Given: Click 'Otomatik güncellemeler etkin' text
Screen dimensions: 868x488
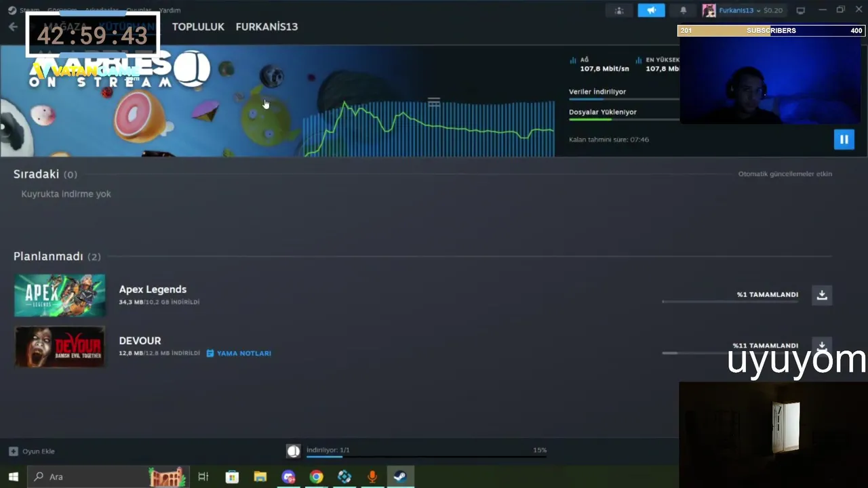Looking at the screenshot, I should pos(785,174).
